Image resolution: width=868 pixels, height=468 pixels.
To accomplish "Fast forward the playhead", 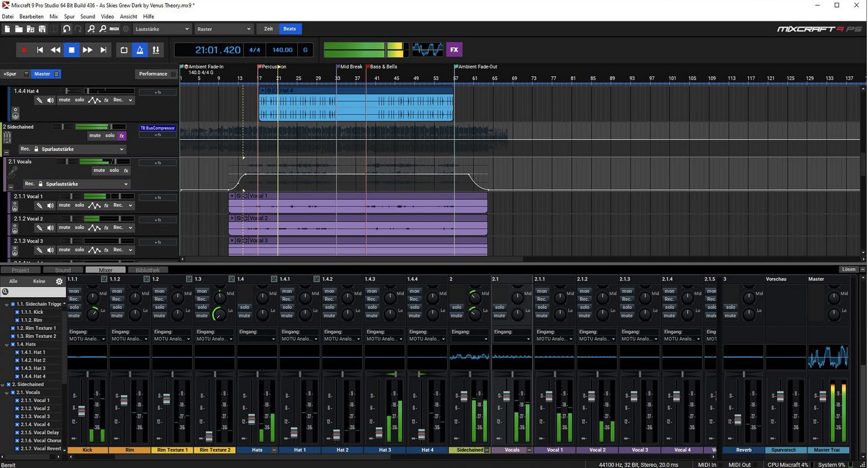I will pos(88,50).
